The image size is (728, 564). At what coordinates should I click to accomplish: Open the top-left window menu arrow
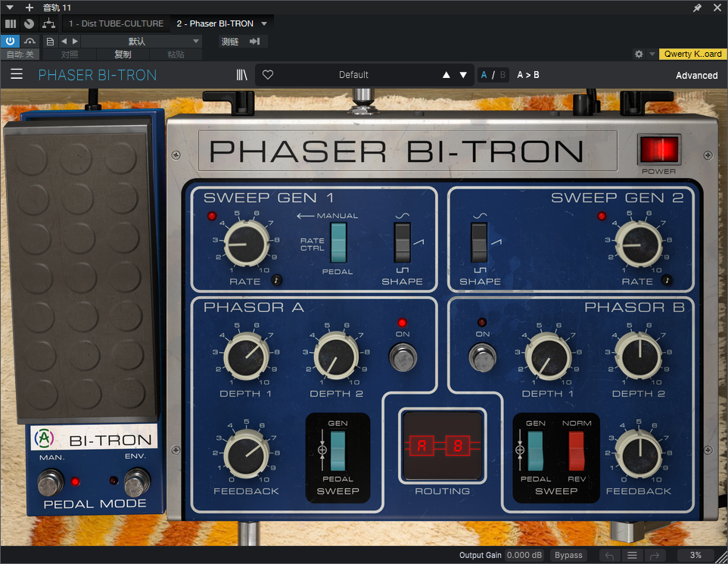9,8
